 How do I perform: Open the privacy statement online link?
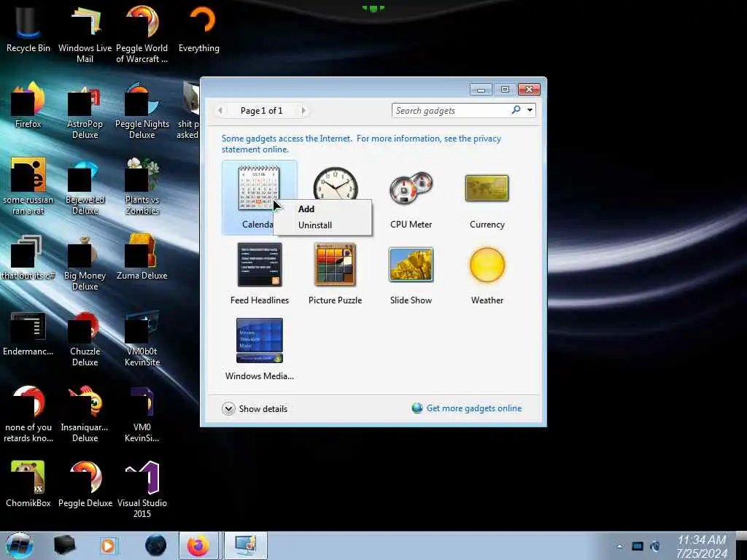[361, 144]
